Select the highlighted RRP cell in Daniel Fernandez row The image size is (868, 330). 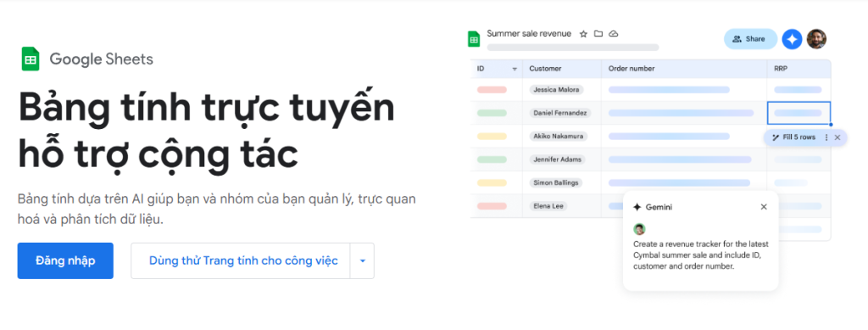(x=798, y=113)
